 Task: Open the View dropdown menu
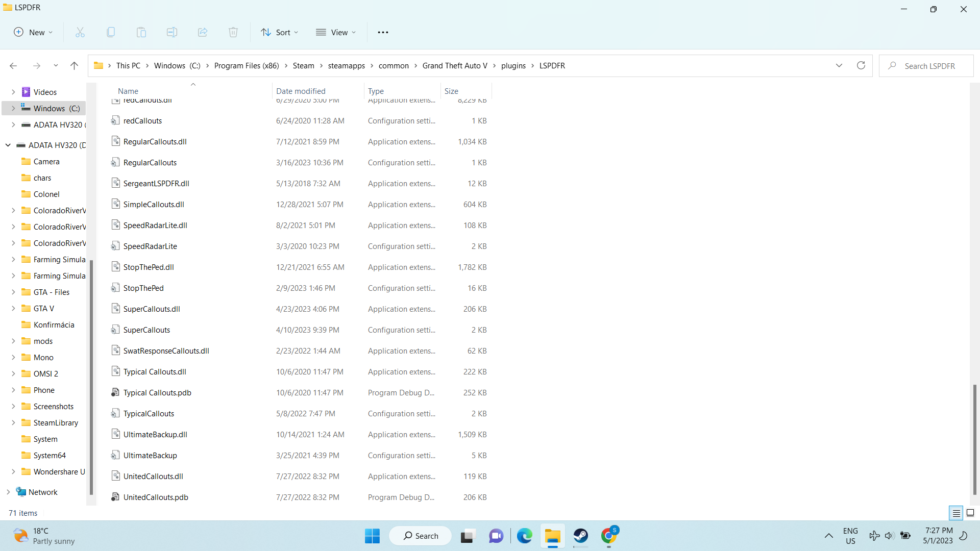(336, 32)
